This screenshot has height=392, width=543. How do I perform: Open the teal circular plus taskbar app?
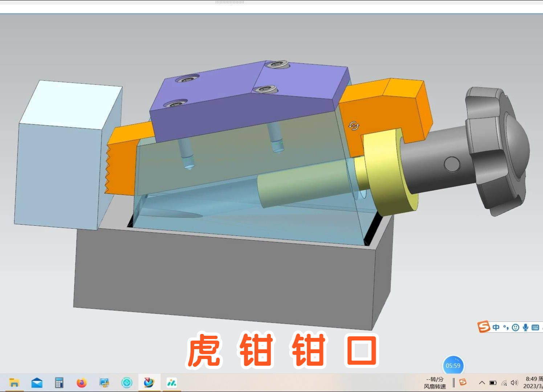(127, 383)
